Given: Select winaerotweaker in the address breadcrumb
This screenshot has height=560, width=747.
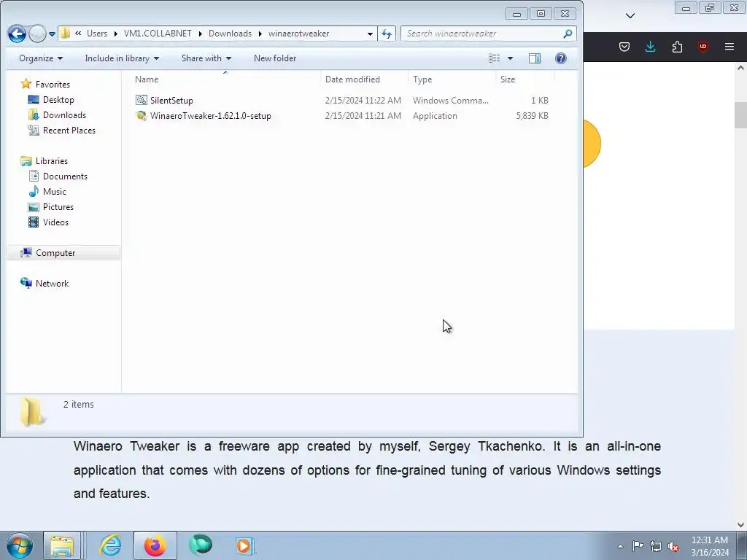Looking at the screenshot, I should [x=298, y=34].
